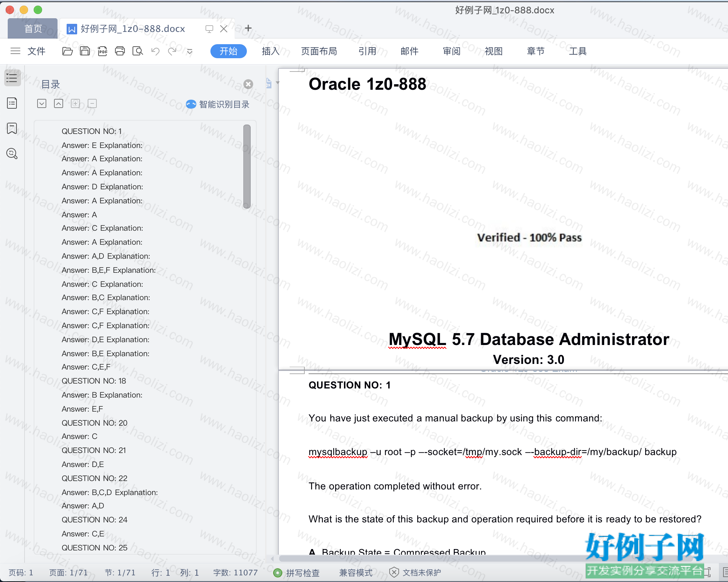Add a new tab with plus button
This screenshot has width=728, height=582.
coord(248,28)
